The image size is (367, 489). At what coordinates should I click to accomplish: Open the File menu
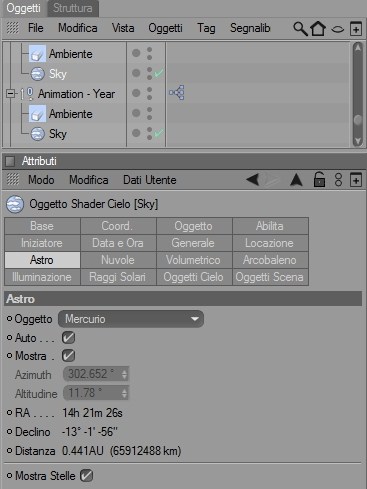[36, 28]
